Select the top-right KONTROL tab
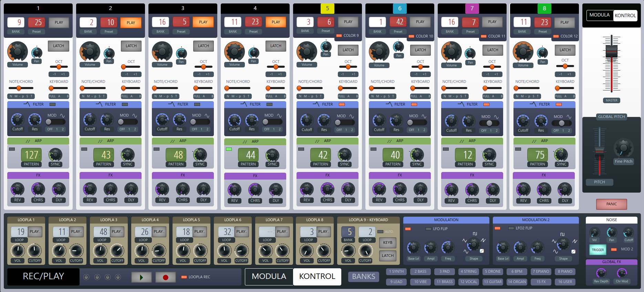Screen dimensions: 644x292 [625, 15]
